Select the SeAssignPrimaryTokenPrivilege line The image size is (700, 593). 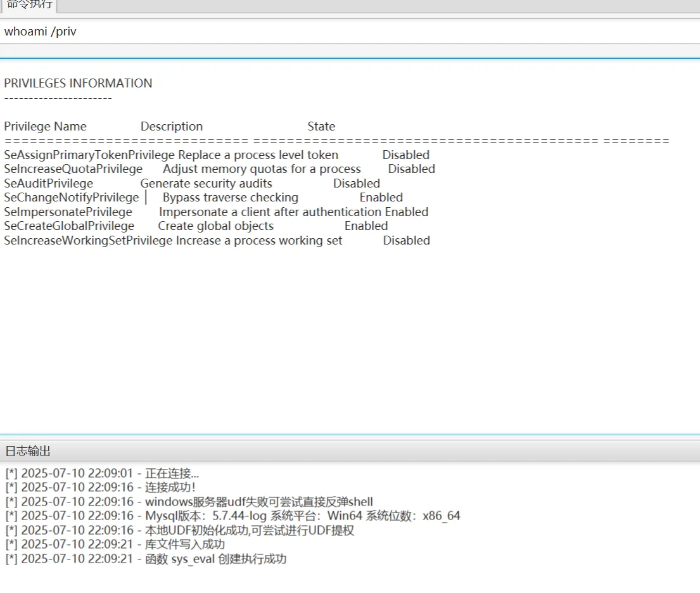89,155
